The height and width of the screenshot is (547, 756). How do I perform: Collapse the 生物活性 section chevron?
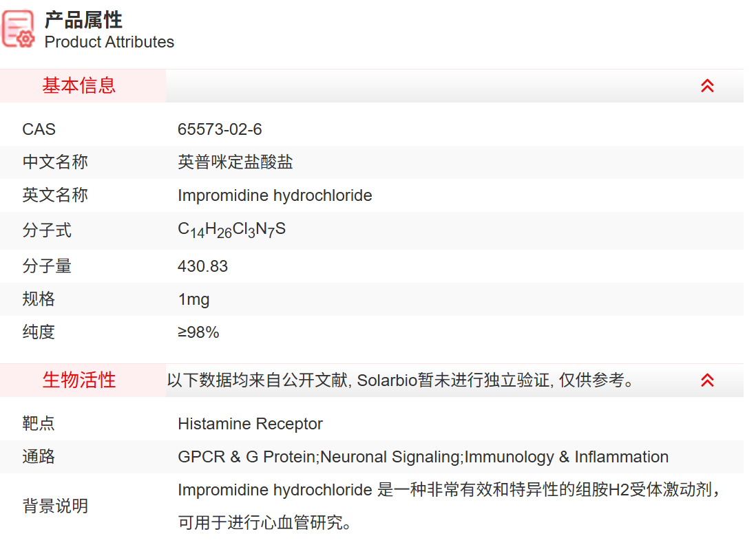(x=707, y=380)
